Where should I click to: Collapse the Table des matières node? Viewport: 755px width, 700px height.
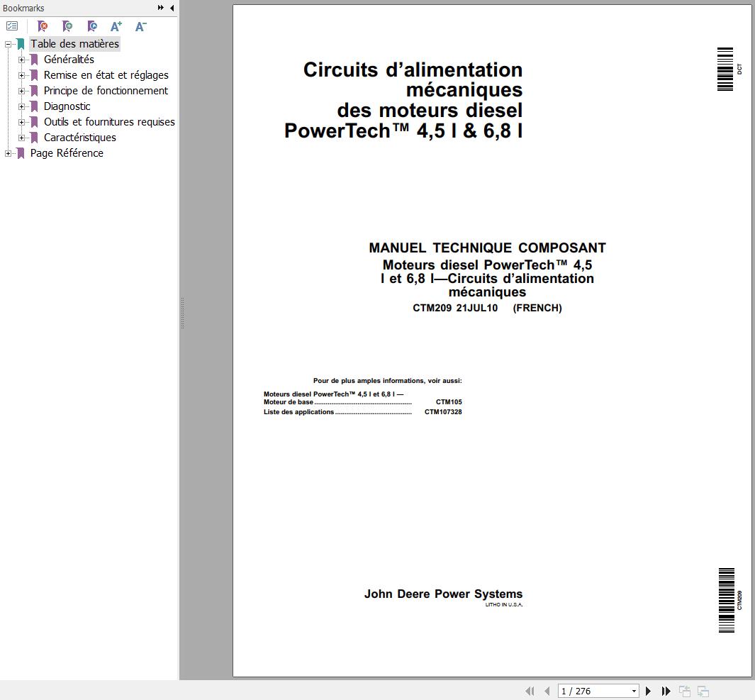[9, 44]
